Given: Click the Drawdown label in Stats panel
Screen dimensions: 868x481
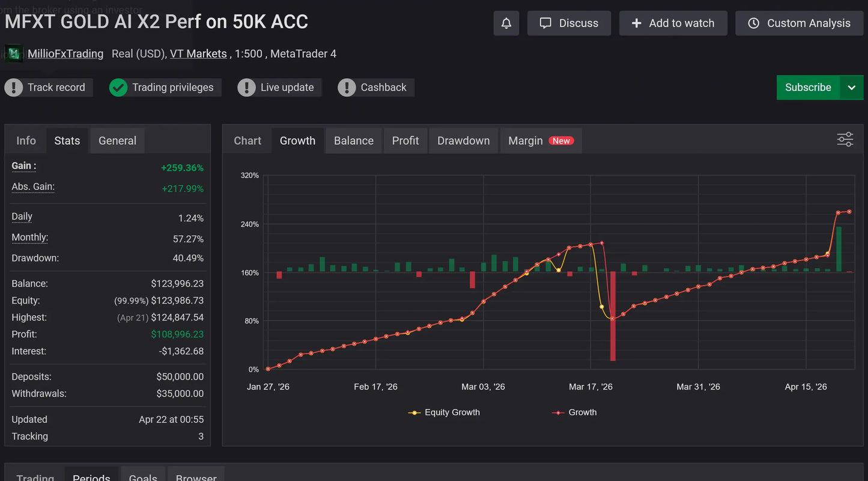Looking at the screenshot, I should point(35,258).
